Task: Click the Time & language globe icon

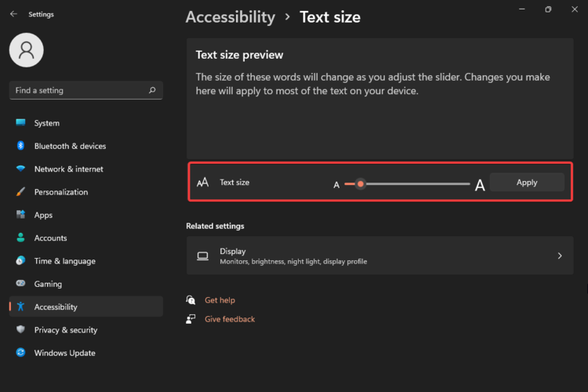Action: coord(20,260)
